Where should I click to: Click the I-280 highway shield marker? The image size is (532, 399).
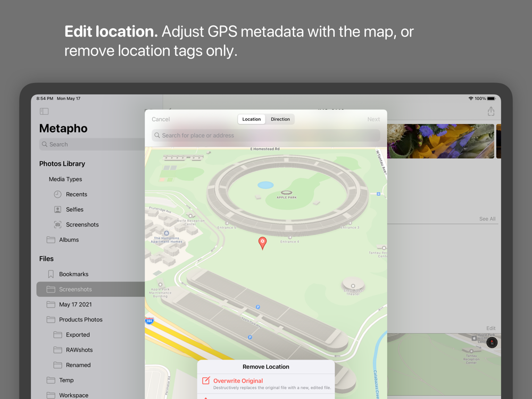pos(149,321)
